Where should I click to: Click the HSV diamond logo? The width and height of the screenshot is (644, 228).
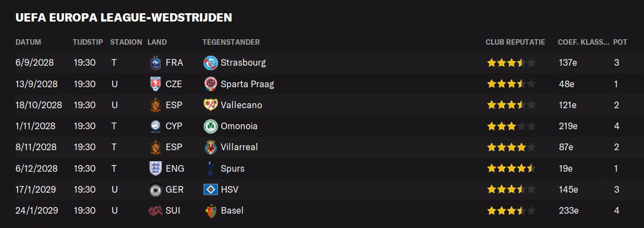210,189
